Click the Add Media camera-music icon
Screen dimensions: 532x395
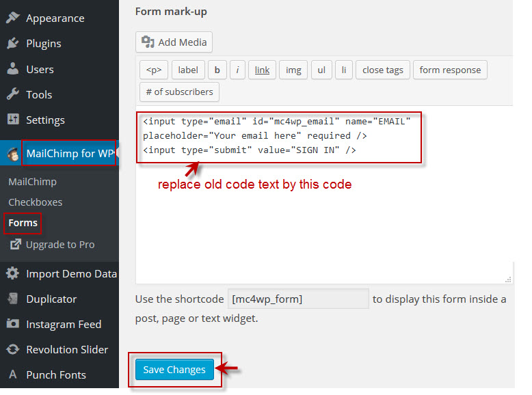pyautogui.click(x=148, y=42)
